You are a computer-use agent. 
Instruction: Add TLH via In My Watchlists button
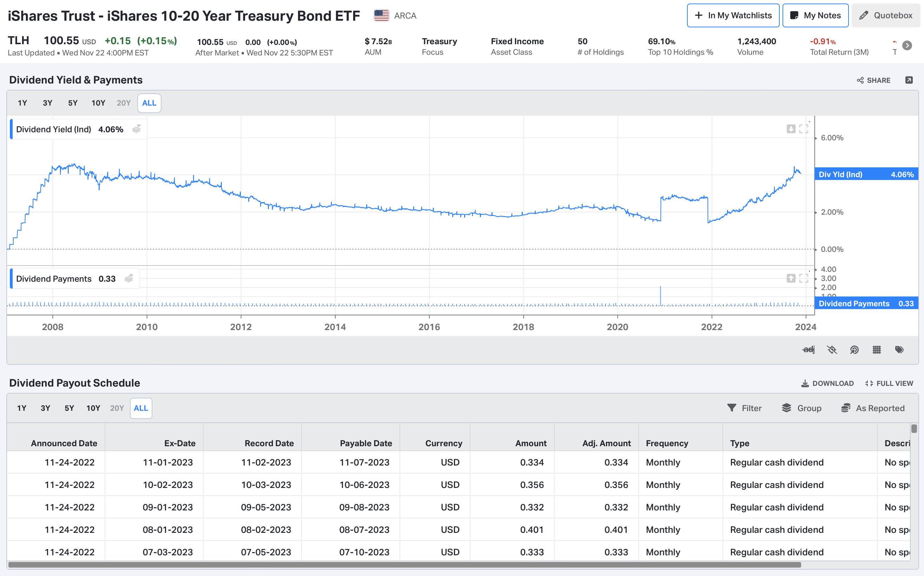tap(733, 16)
